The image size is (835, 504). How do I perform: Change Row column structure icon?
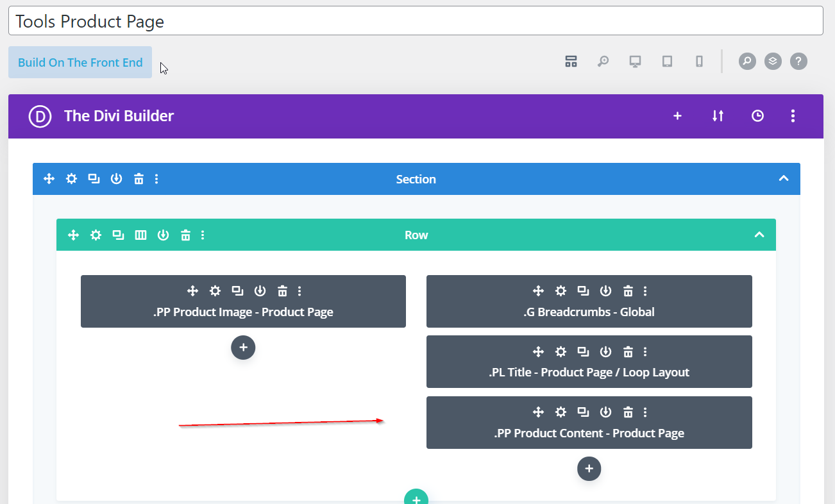coord(140,235)
